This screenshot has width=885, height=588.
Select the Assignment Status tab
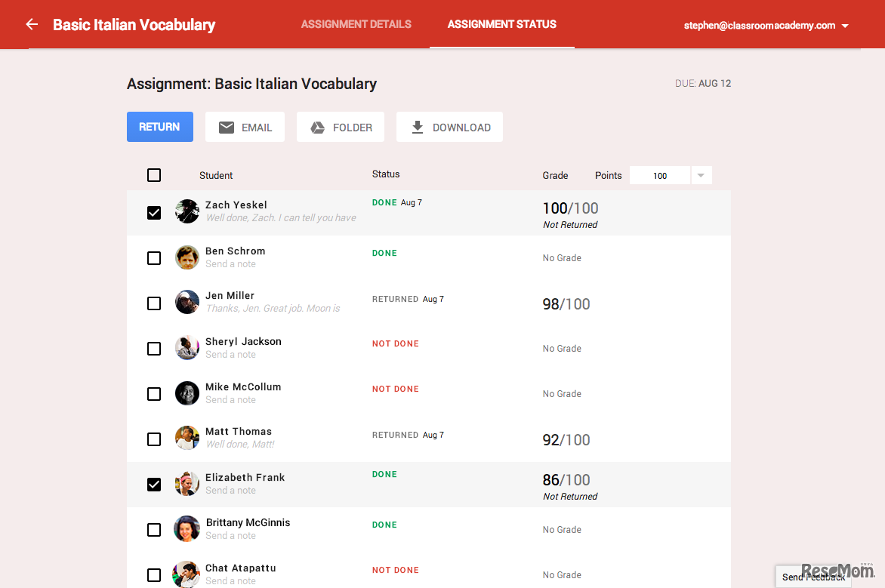point(501,23)
